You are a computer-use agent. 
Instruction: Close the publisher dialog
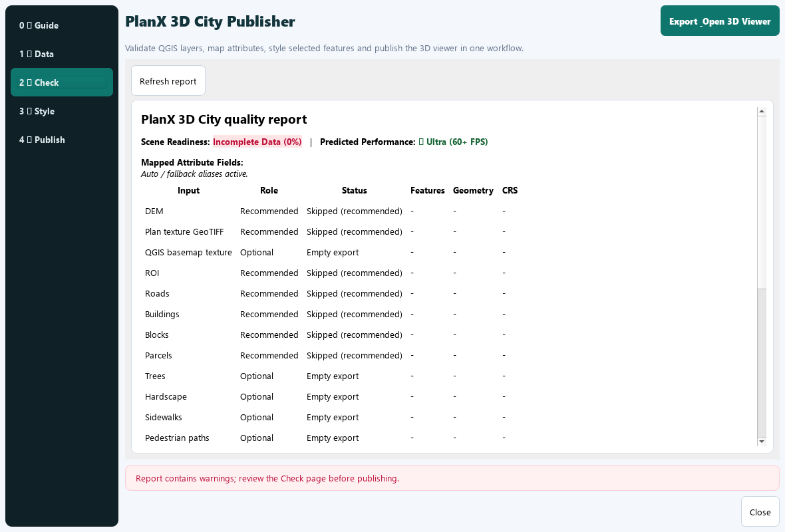point(760,511)
